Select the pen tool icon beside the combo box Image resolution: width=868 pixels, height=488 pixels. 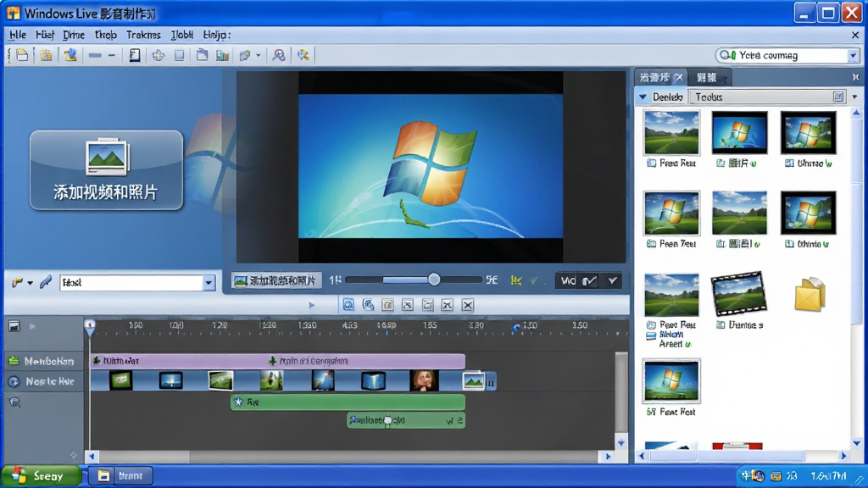point(46,282)
